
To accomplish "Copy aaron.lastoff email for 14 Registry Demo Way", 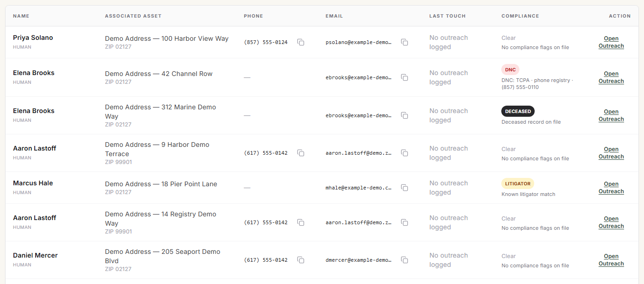I will (x=404, y=222).
